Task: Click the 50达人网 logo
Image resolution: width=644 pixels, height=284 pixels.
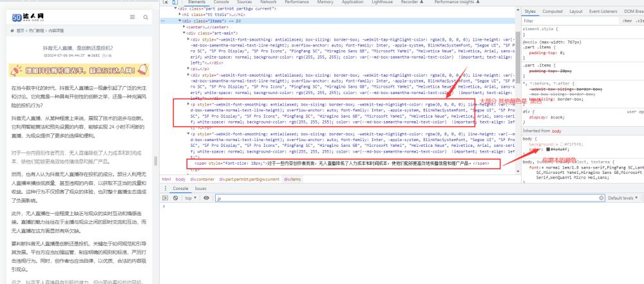Action: [x=28, y=17]
